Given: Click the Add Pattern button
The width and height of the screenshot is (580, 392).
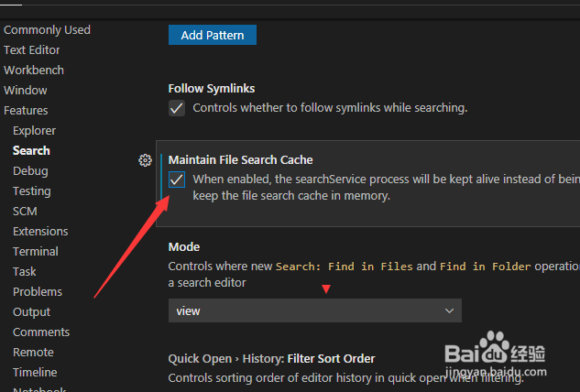Looking at the screenshot, I should point(213,35).
